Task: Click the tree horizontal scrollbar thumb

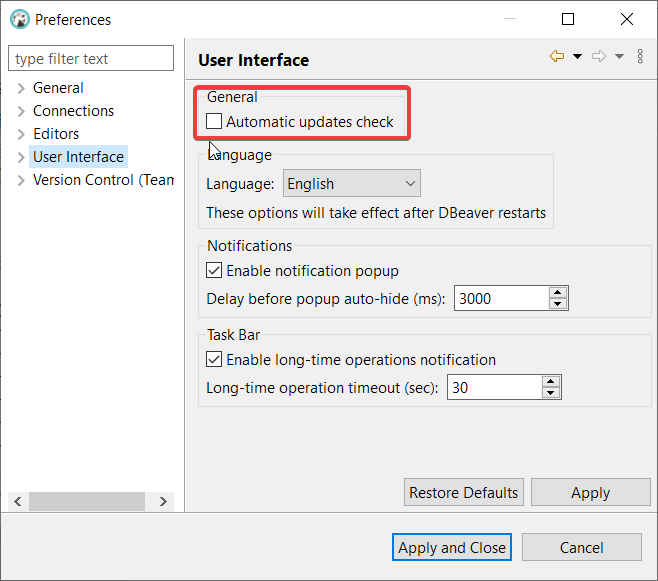Action: (87, 501)
